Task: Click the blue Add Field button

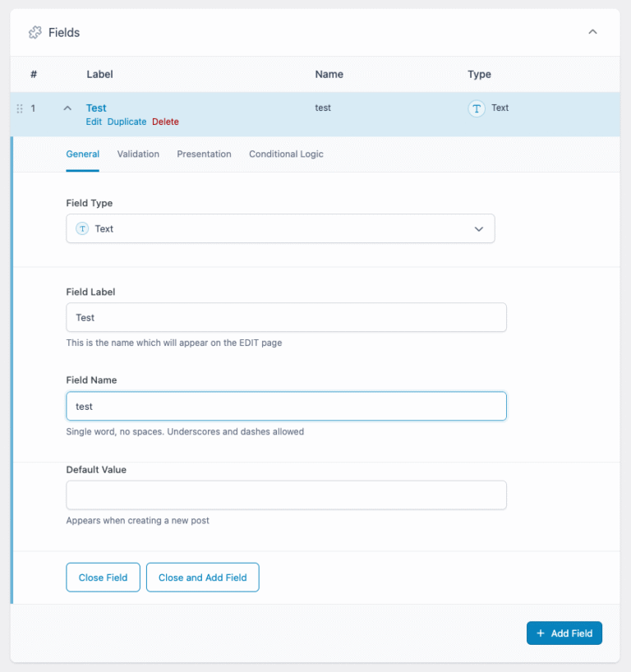Action: coord(564,633)
